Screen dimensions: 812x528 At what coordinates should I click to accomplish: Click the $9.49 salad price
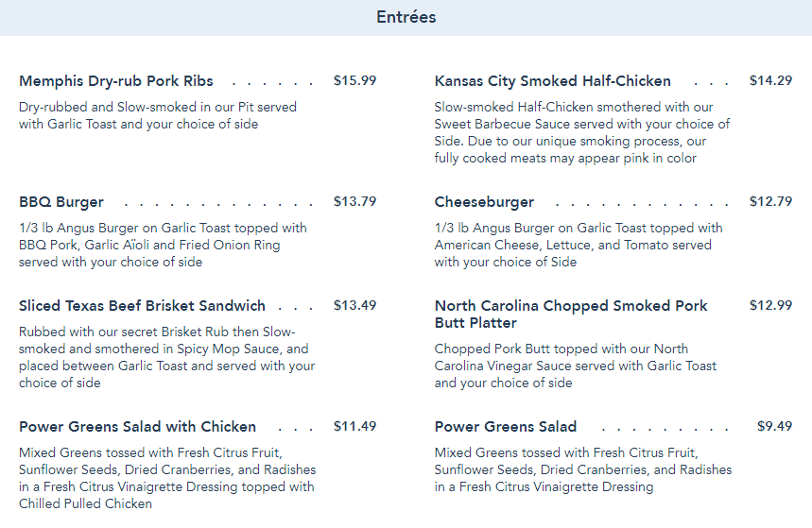[x=774, y=427]
